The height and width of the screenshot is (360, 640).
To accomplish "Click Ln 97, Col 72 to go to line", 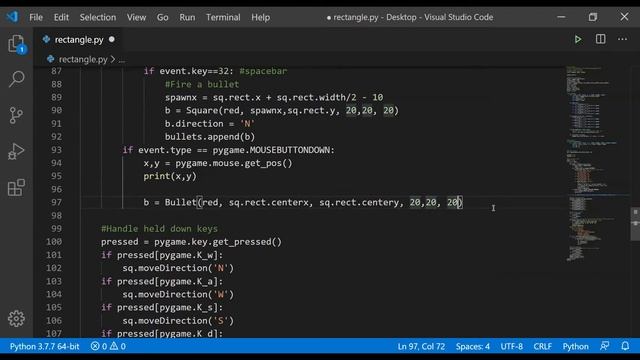I will [421, 347].
